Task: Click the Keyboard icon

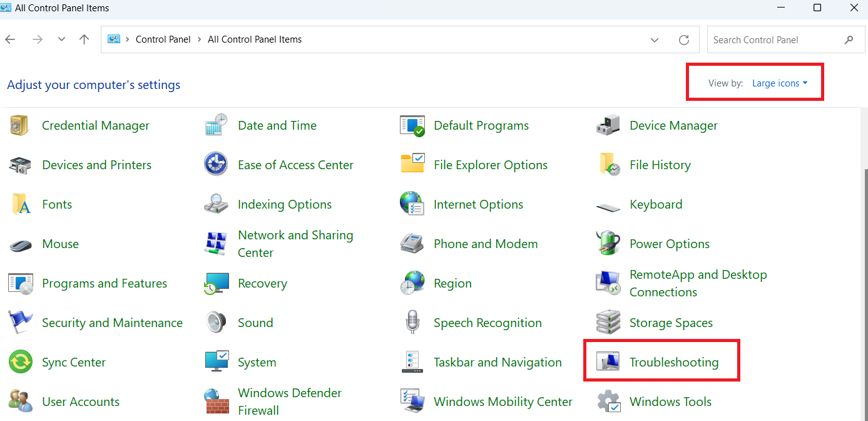Action: [608, 206]
